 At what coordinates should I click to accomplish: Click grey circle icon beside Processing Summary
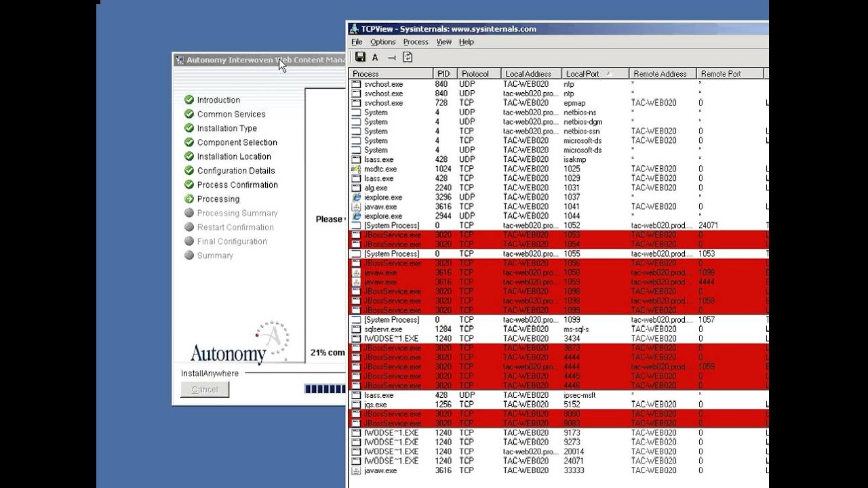(x=189, y=213)
